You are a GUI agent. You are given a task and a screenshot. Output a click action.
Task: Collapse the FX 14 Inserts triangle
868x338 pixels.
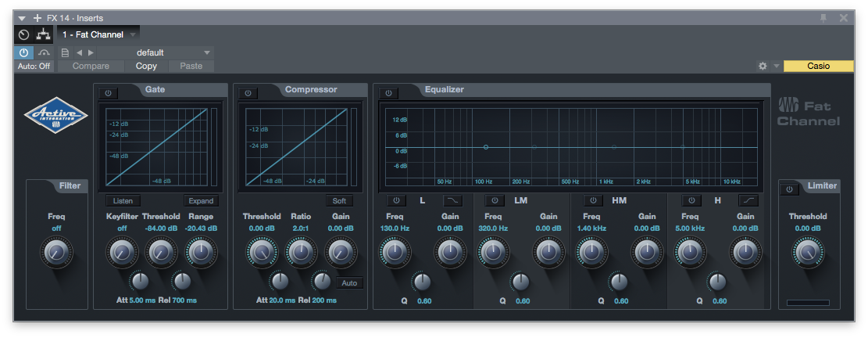pyautogui.click(x=21, y=18)
